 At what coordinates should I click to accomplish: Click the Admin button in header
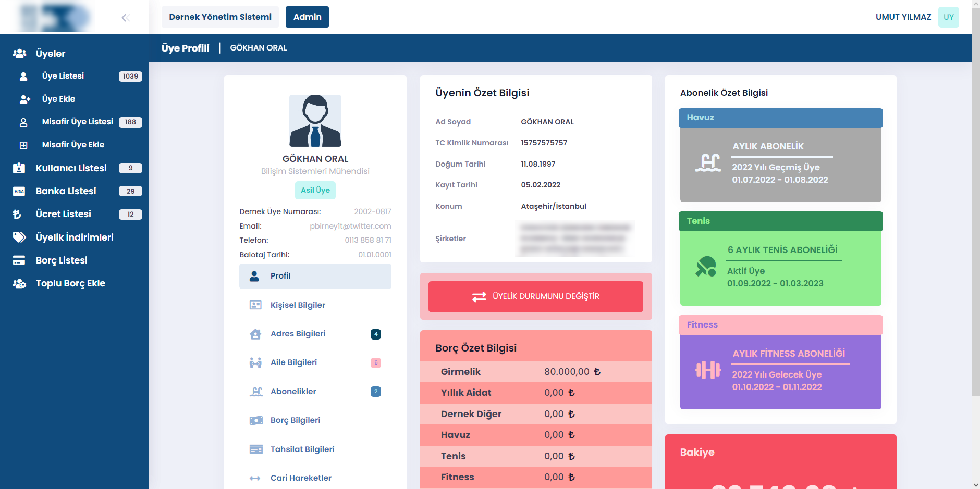[x=307, y=17]
